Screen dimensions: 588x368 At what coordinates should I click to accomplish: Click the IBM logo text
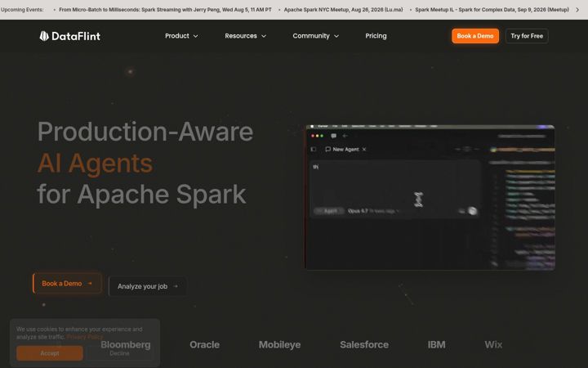(436, 344)
